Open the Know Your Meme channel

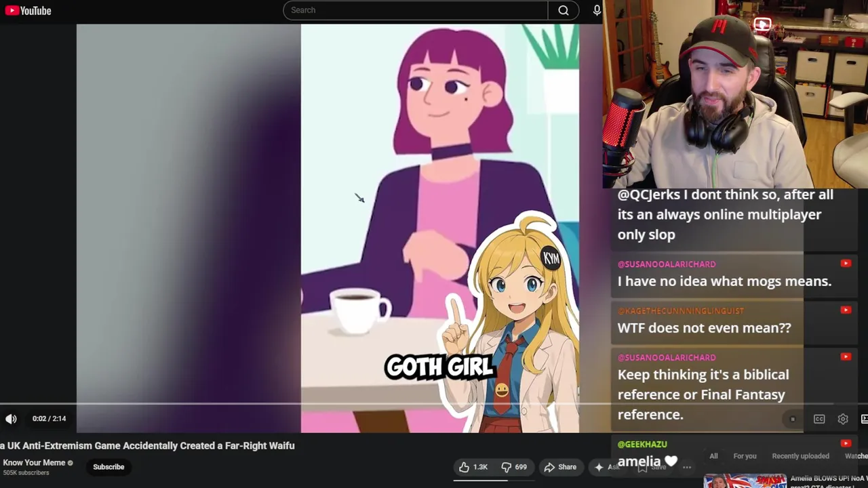(x=34, y=463)
